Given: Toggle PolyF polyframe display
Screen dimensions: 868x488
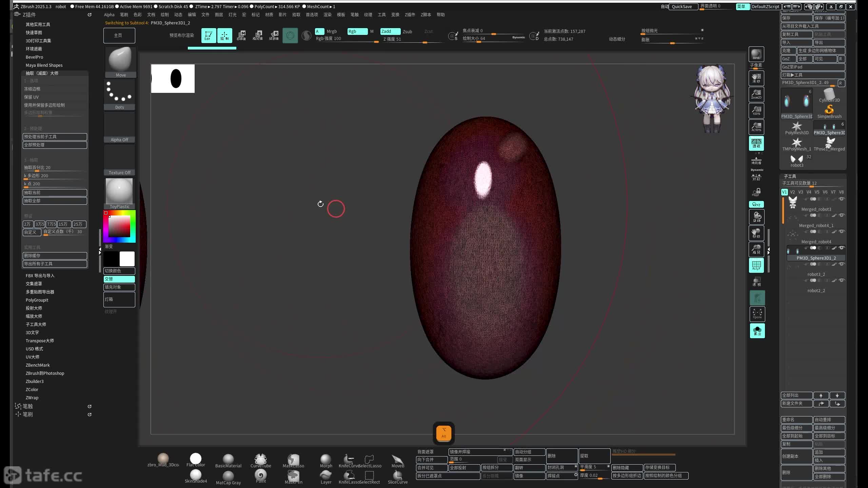Looking at the screenshot, I should tap(756, 265).
